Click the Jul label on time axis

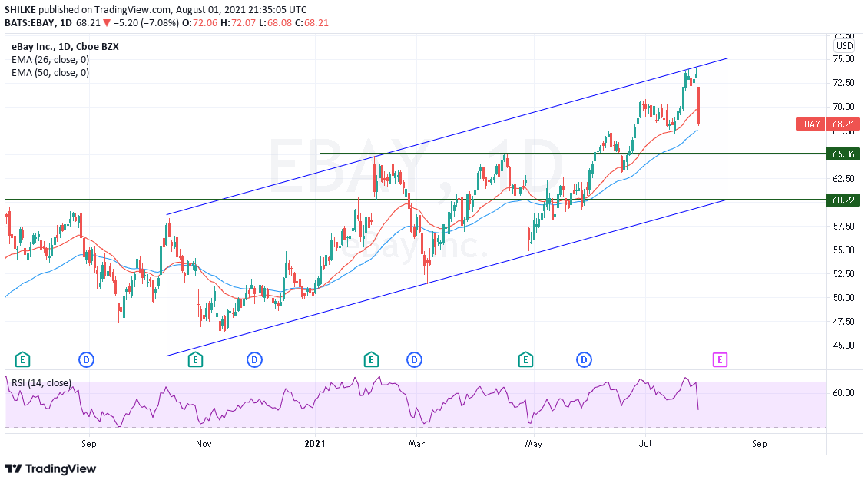pos(645,444)
